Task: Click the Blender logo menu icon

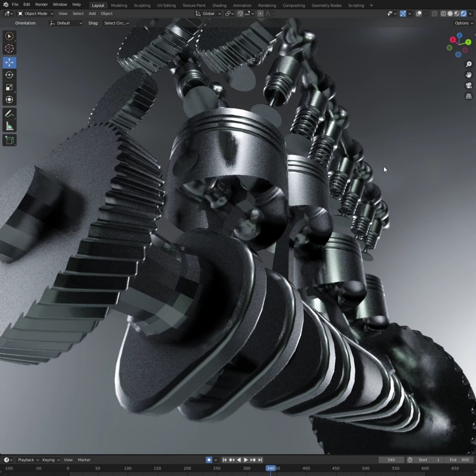Action: 5,5
